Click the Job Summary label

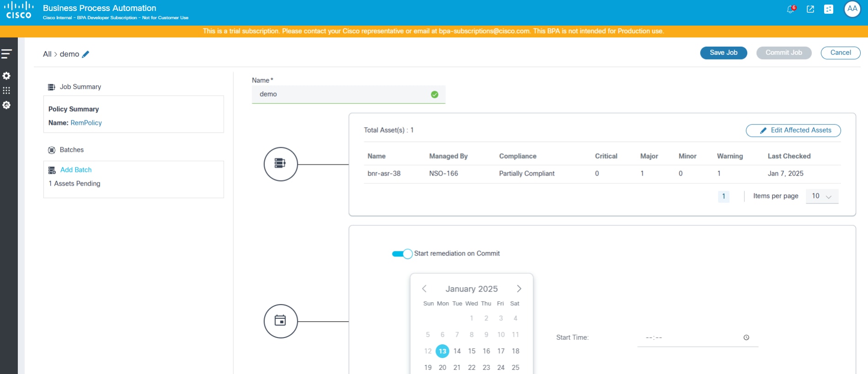pyautogui.click(x=80, y=87)
